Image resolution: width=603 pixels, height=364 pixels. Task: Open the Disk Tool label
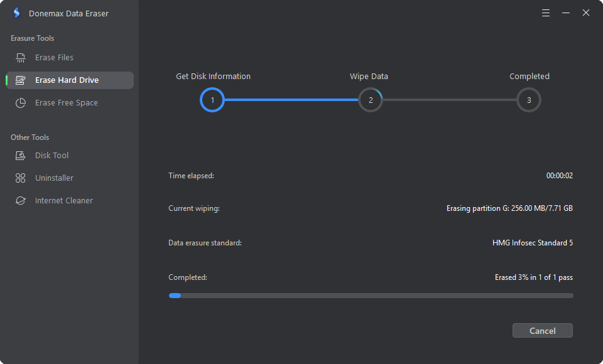pos(52,155)
